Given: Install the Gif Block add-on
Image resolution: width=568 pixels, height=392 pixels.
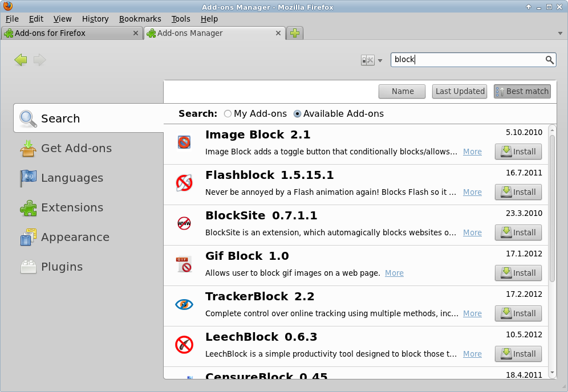Looking at the screenshot, I should point(518,273).
